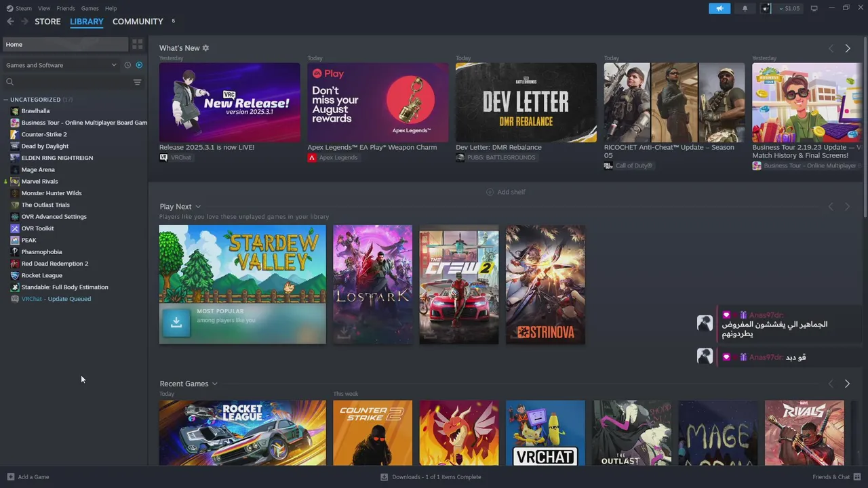Open the Stardew Valley cover art
868x488 pixels.
click(243, 285)
